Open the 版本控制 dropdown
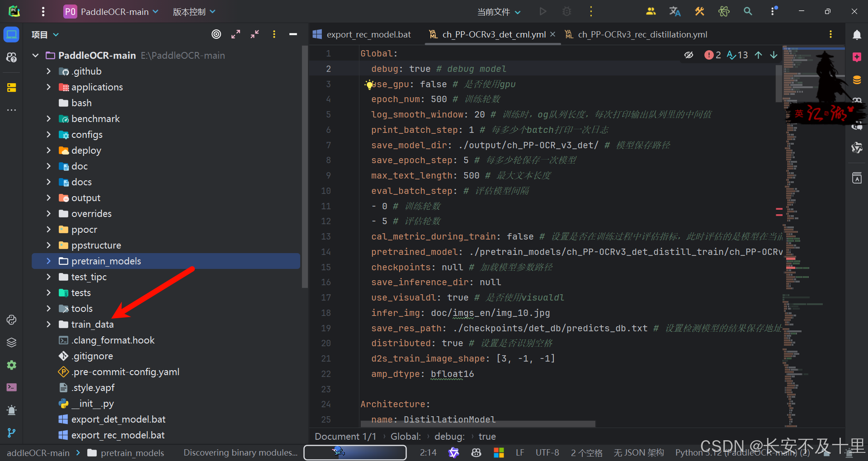The image size is (868, 461). tap(194, 12)
